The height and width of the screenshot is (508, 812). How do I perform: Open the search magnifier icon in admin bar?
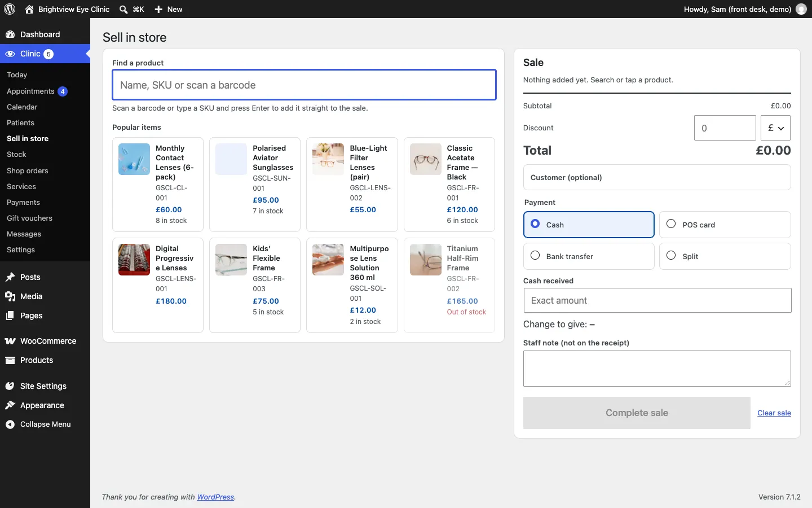[x=123, y=9]
